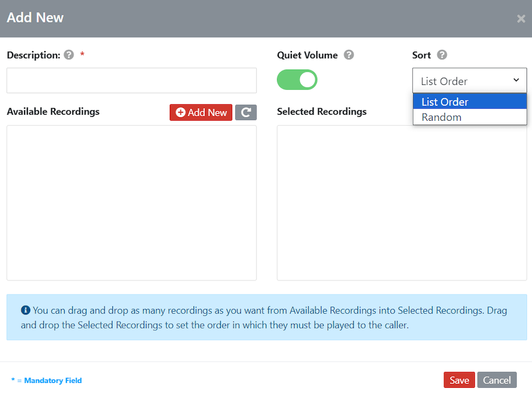Select the Add New recording button
The height and width of the screenshot is (395, 532).
[x=201, y=112]
